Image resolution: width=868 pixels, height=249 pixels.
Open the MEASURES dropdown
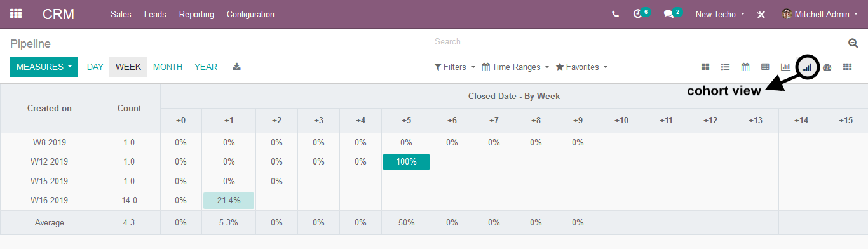tap(44, 67)
